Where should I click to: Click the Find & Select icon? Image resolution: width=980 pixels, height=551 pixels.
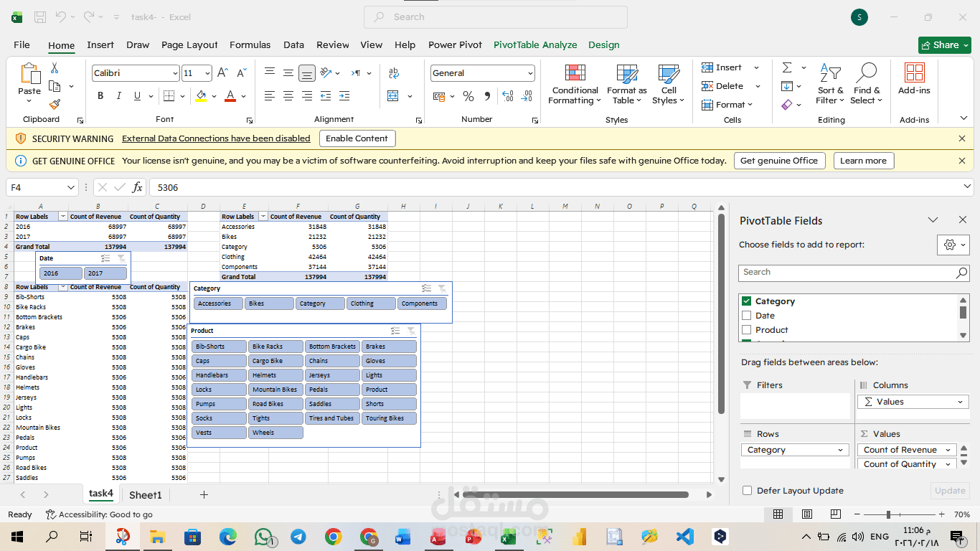[x=867, y=85]
